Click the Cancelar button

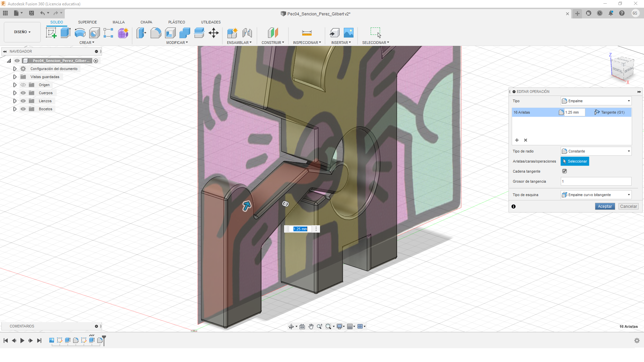[628, 206]
